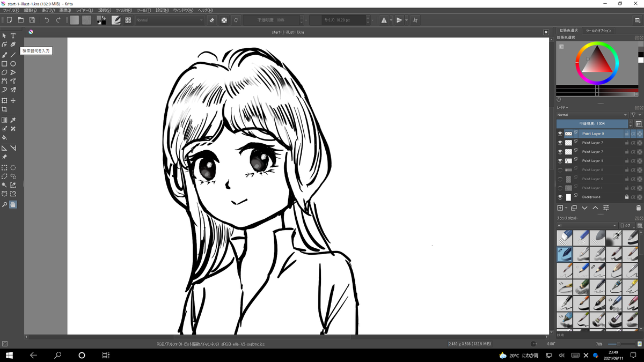Image resolution: width=644 pixels, height=362 pixels.
Task: Select the Calligraphy tool
Action: (13, 45)
